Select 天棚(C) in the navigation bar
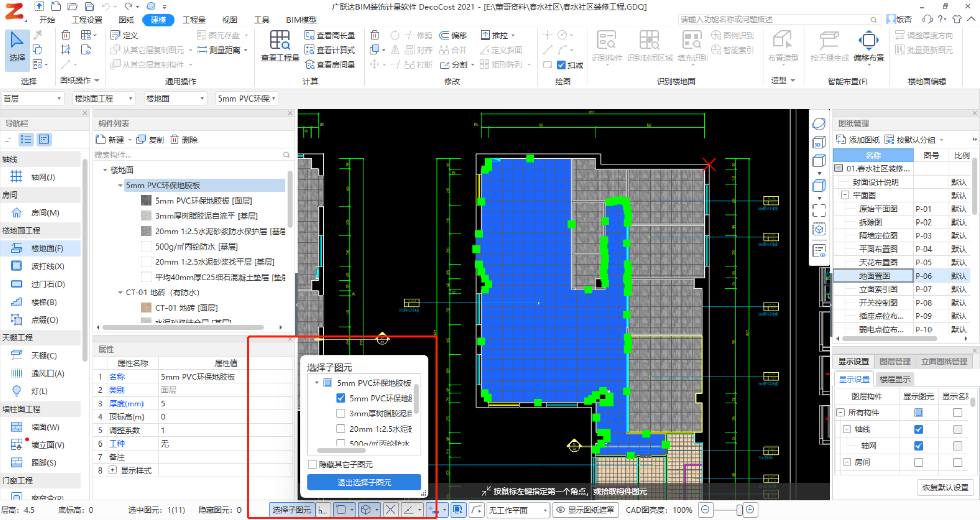Viewport: 980px width, 520px height. [x=40, y=356]
